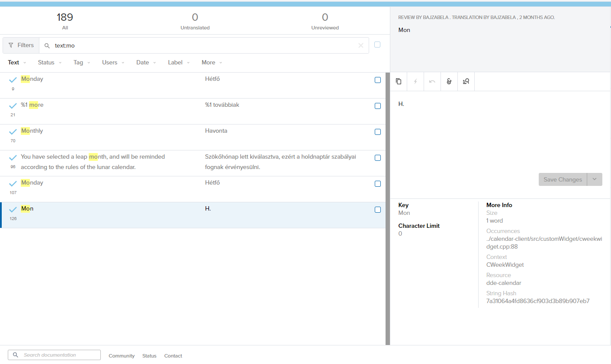Click the Save Changes button
Viewport: 611px width, 364px height.
point(563,179)
